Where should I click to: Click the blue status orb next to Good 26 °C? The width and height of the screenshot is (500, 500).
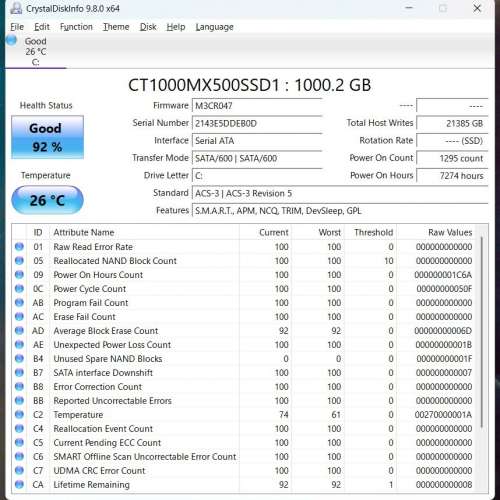click(12, 40)
